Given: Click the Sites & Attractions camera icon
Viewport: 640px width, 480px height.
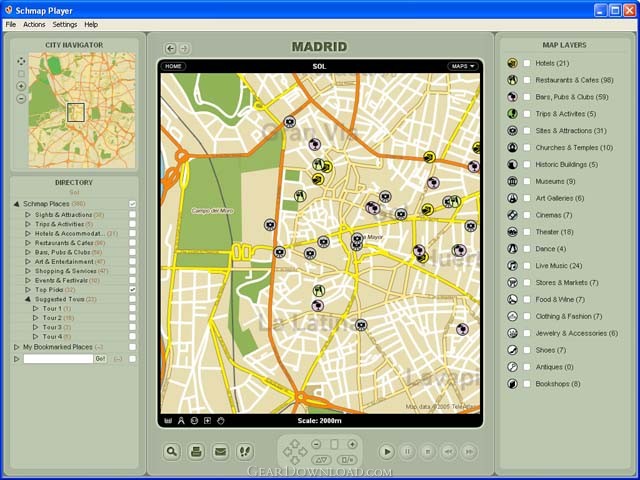Looking at the screenshot, I should pyautogui.click(x=512, y=131).
